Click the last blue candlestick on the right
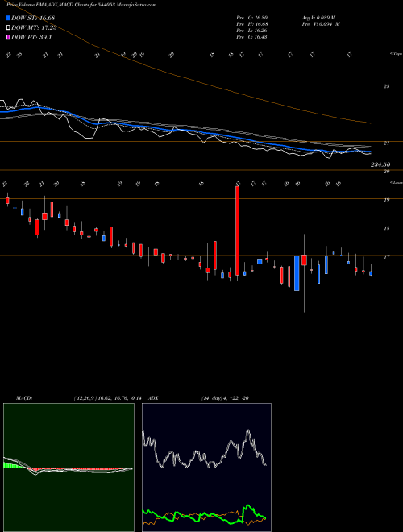This screenshot has height=532, width=403. (371, 273)
